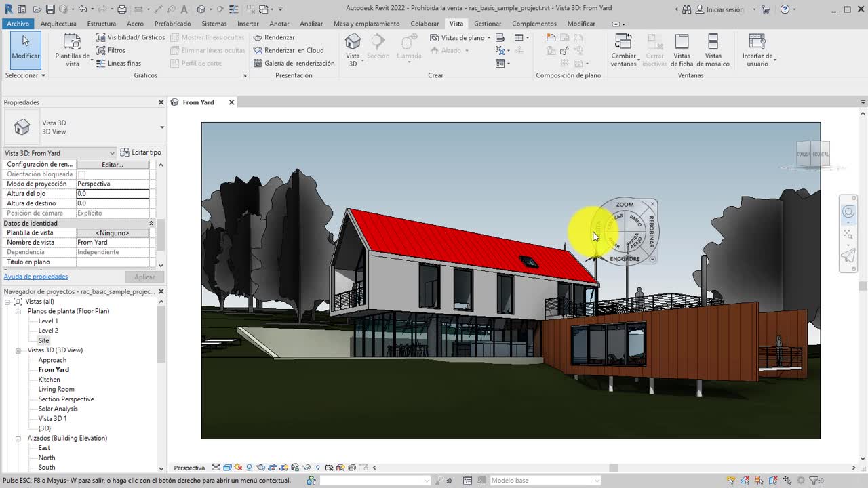This screenshot has width=868, height=488.
Task: Toggle Orientación bloqueada checkbox
Action: (81, 174)
